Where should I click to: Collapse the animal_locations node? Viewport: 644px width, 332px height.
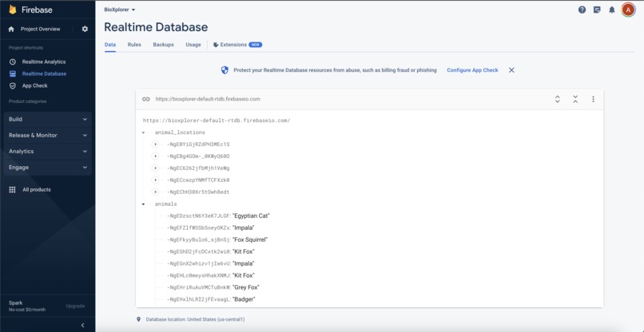click(143, 132)
